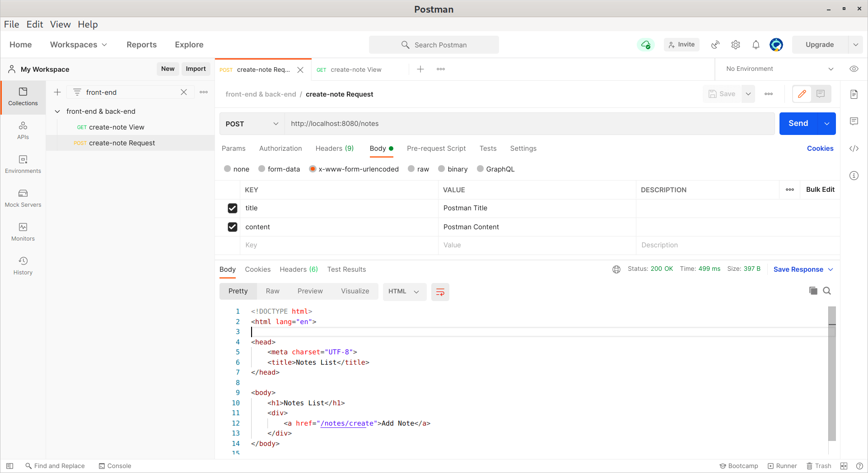Viewport: 868px width, 473px height.
Task: Click the sync status cloud icon
Action: (646, 45)
